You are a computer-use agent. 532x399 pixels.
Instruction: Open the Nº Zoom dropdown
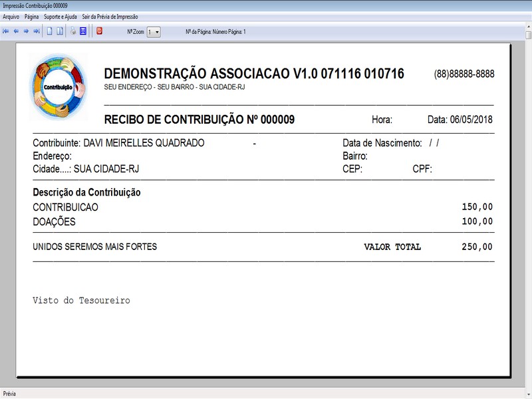point(154,32)
